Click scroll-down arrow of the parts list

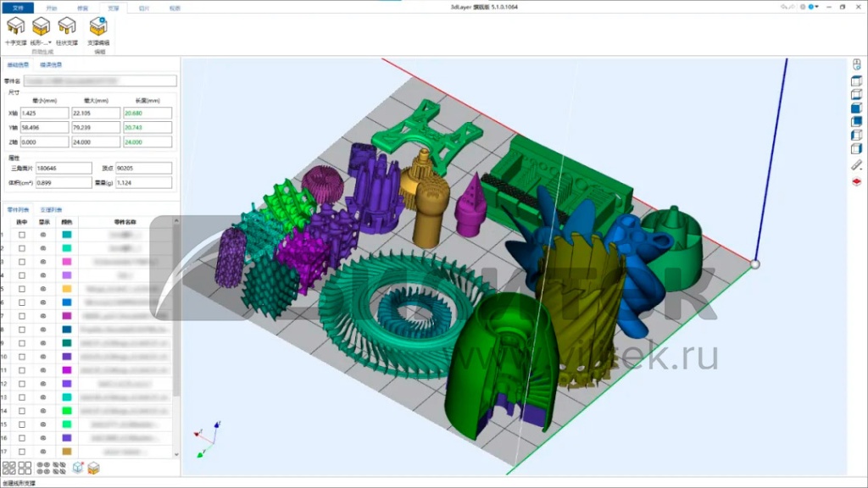(176, 453)
